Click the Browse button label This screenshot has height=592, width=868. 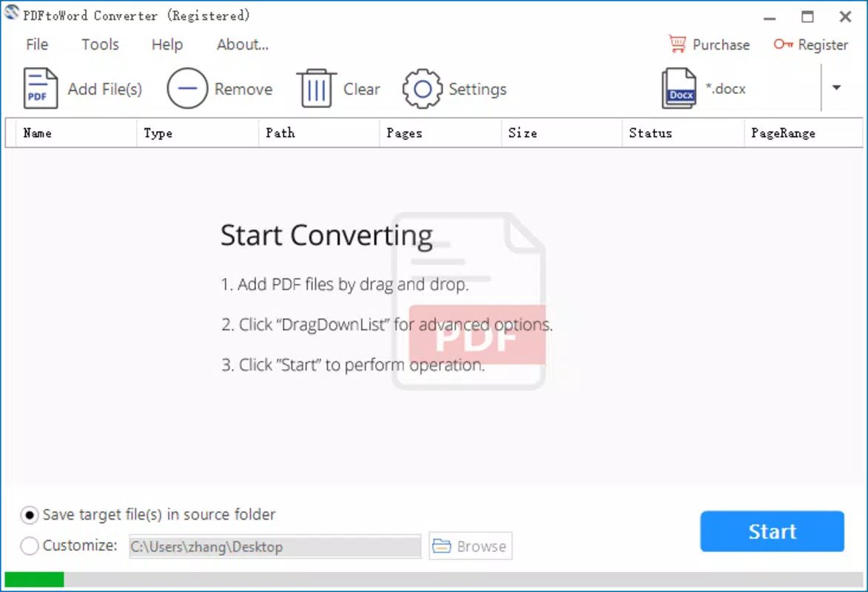[482, 547]
